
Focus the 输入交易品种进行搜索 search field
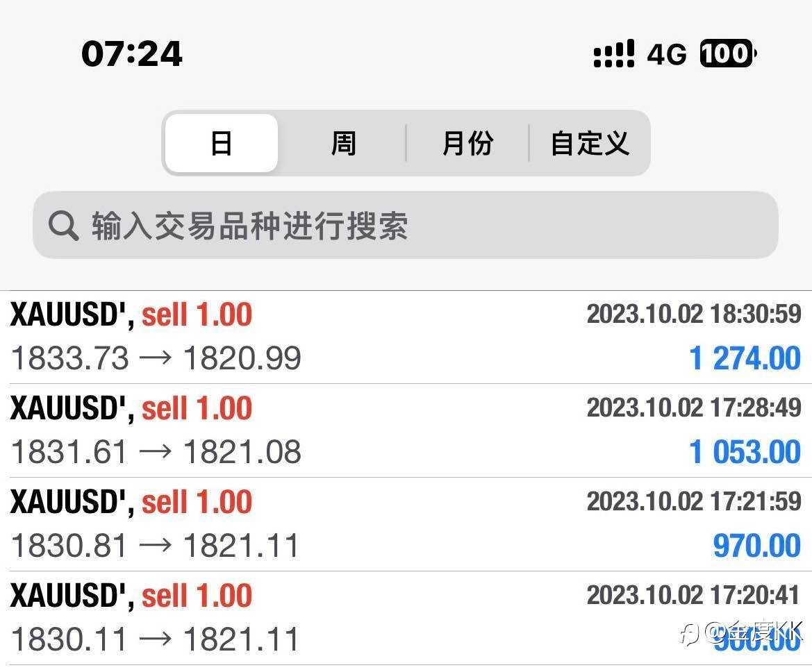[417, 226]
